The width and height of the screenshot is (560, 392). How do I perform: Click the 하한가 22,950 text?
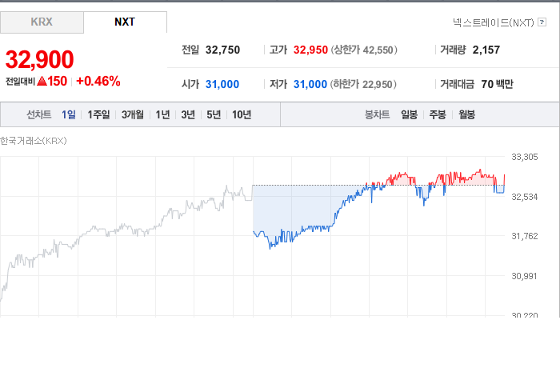(363, 84)
